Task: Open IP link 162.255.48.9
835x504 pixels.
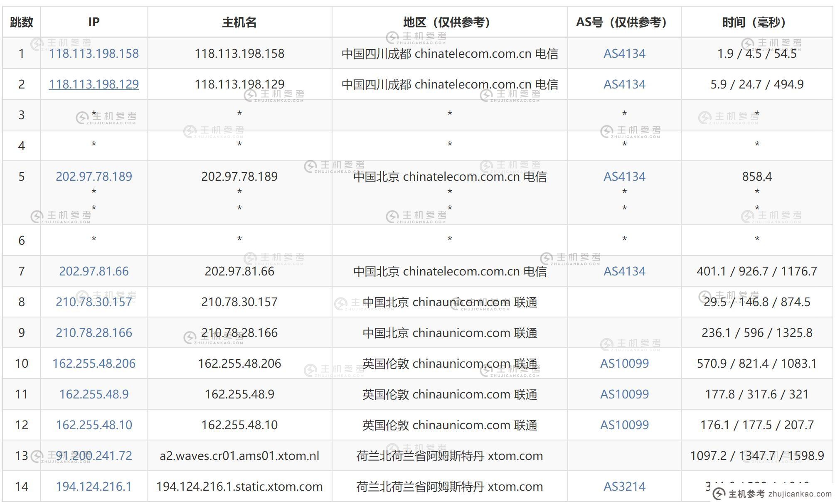Action: point(94,394)
